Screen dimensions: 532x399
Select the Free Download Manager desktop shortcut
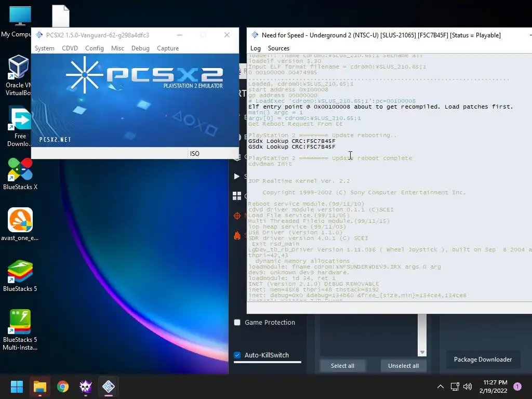point(19,126)
